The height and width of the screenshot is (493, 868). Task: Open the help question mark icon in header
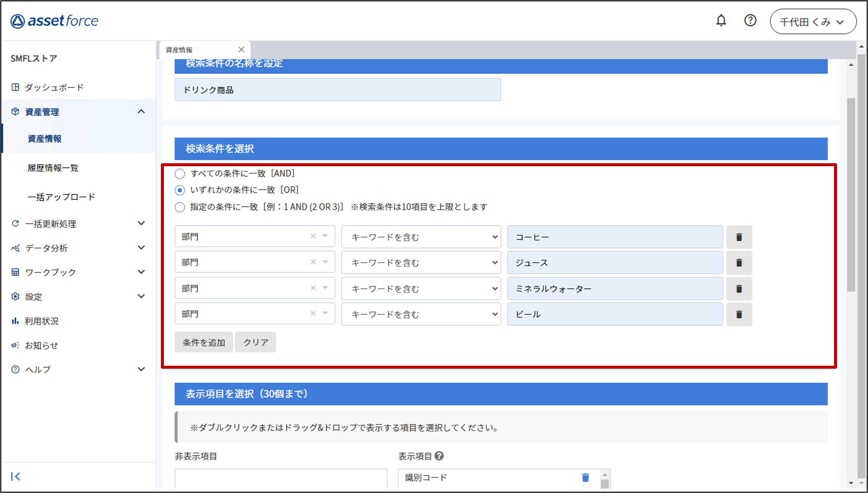point(750,21)
